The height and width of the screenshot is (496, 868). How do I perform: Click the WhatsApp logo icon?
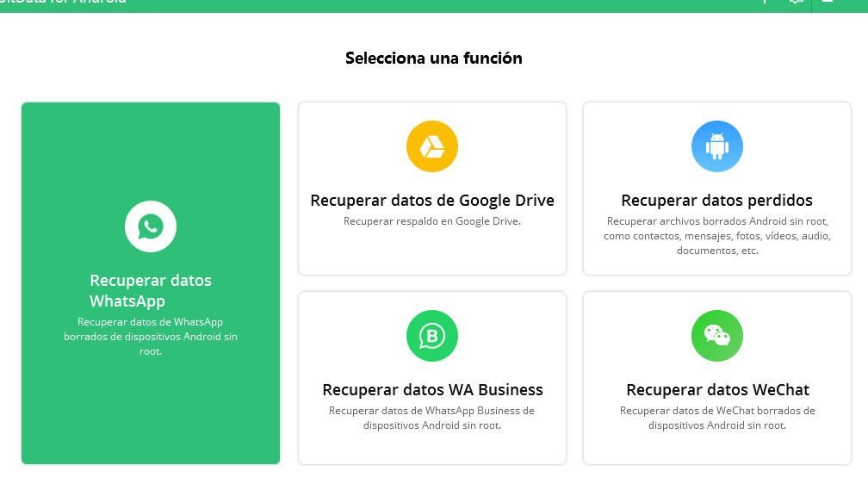click(151, 226)
